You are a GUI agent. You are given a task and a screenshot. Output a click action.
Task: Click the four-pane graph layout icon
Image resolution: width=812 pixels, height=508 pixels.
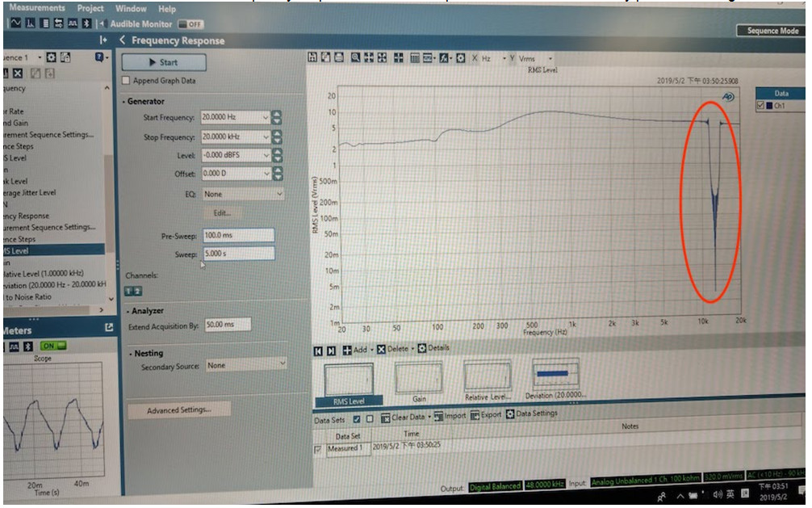coord(398,57)
